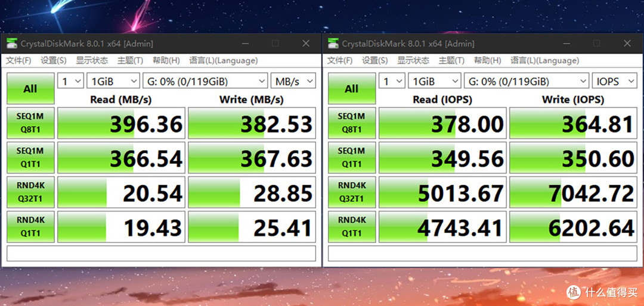The width and height of the screenshot is (644, 306).
Task: Run RND4K Q1T1 test in right window
Action: click(352, 226)
